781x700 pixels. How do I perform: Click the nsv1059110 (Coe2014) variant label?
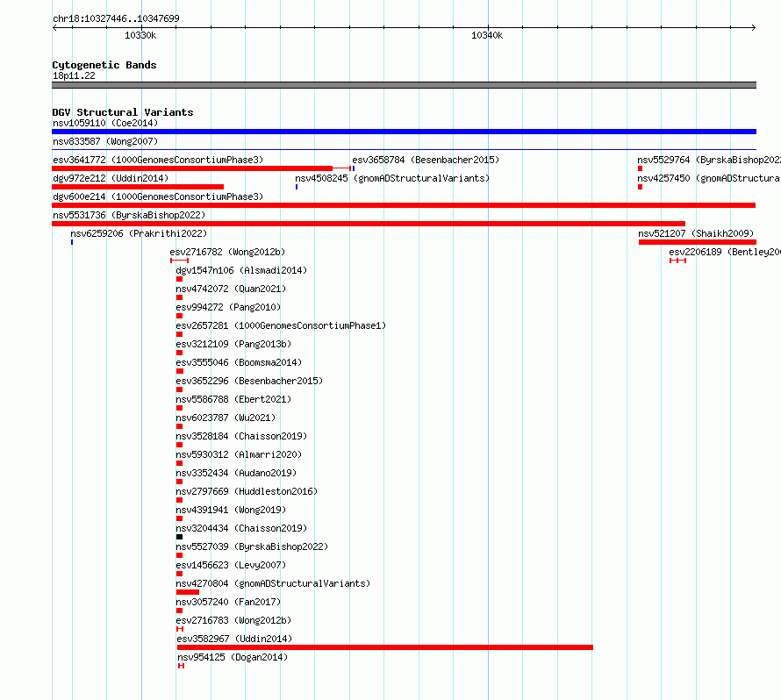[105, 123]
